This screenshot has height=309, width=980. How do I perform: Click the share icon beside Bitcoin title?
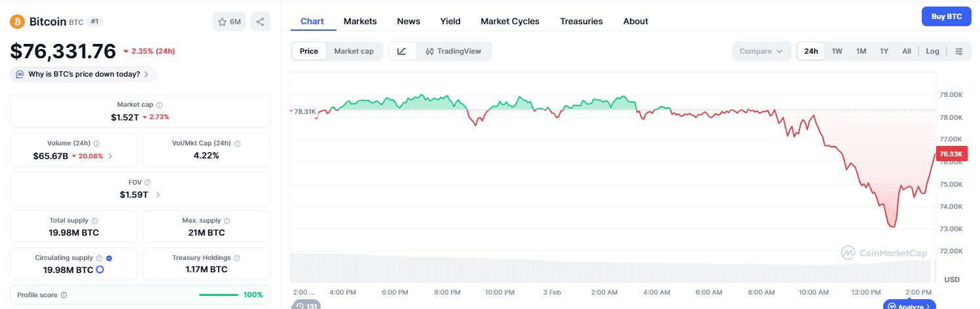pos(260,22)
